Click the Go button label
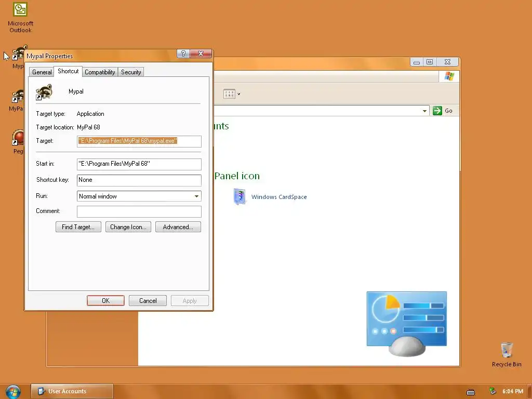The image size is (532, 399). (x=448, y=111)
